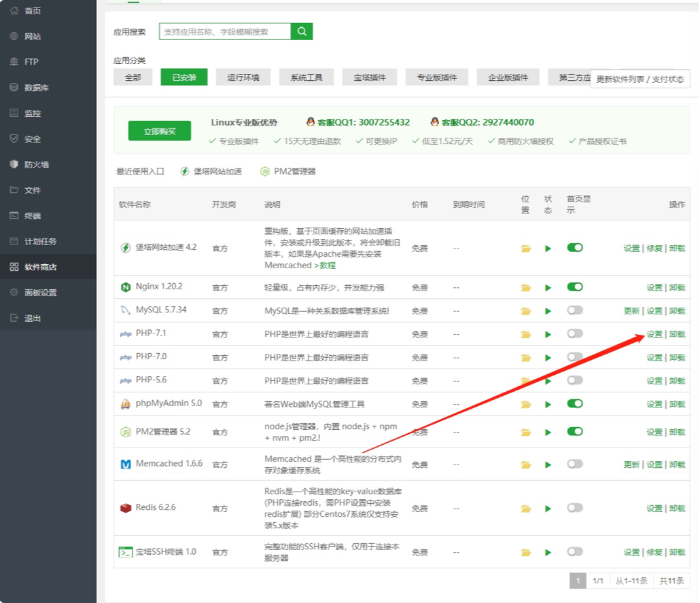
Task: Click play status icon for PHP-7.0
Action: coord(548,358)
